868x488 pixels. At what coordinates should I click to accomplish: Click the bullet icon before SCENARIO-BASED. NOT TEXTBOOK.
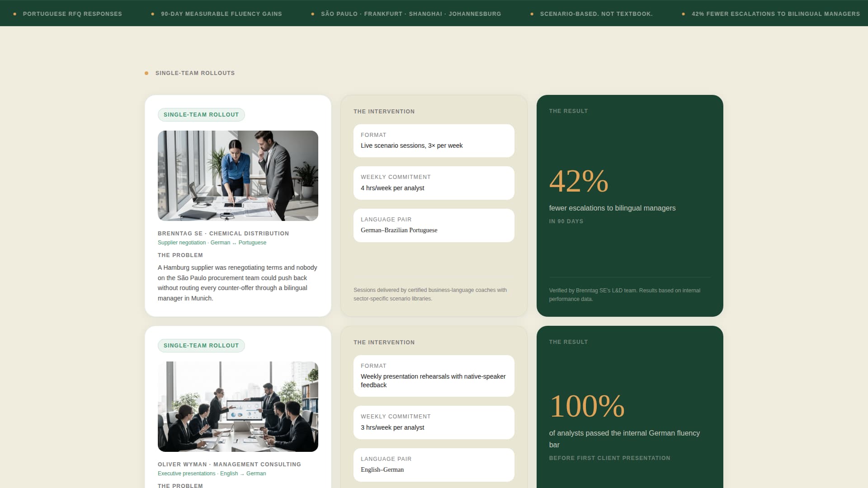531,14
